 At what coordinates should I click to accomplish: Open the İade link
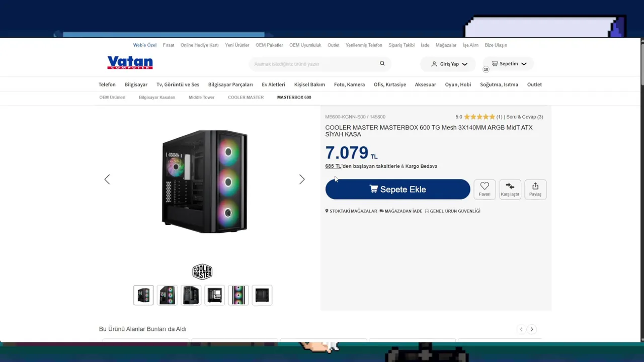pyautogui.click(x=425, y=45)
